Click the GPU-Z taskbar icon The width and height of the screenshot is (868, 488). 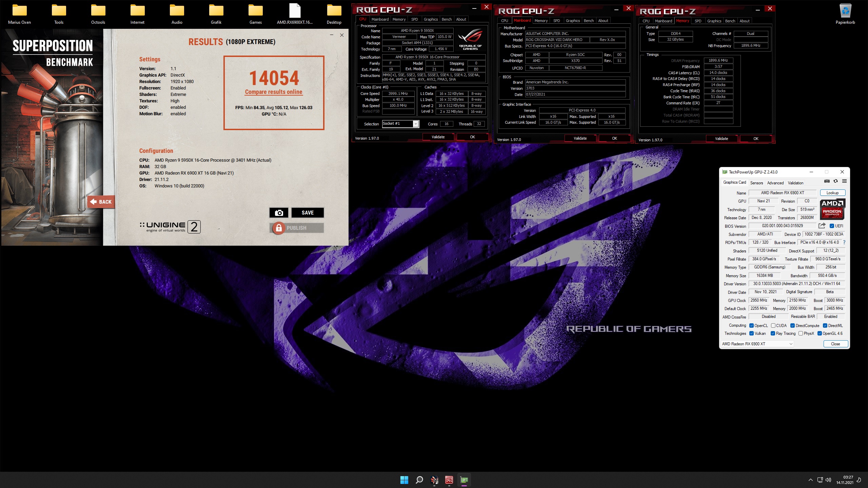[x=464, y=480]
